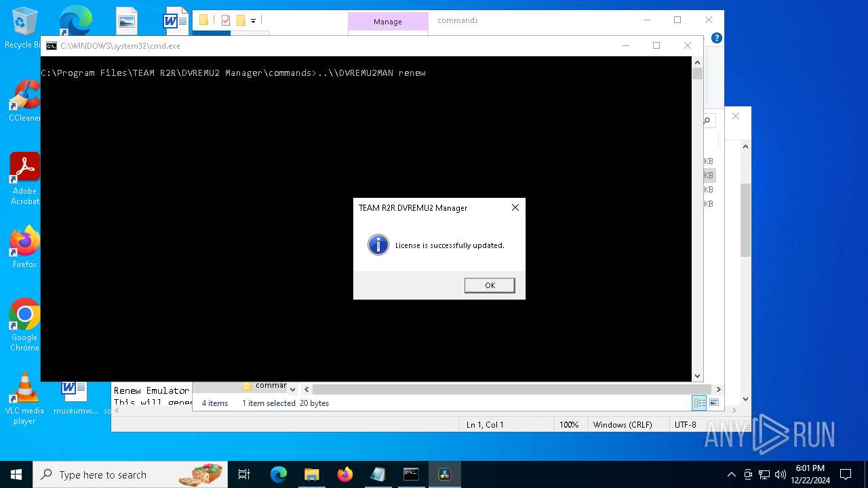Image resolution: width=868 pixels, height=488 pixels.
Task: Open Explorer Help question mark icon
Action: pyautogui.click(x=716, y=38)
